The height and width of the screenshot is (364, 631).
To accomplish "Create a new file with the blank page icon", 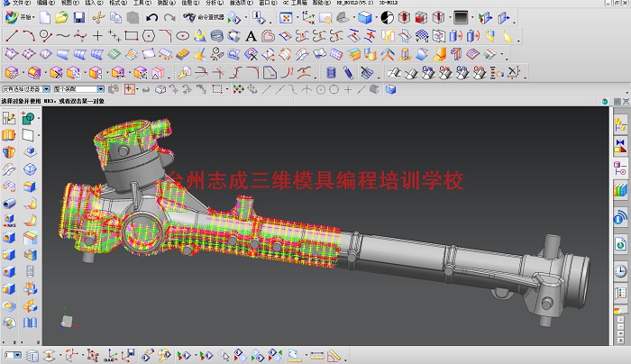I will [45, 18].
